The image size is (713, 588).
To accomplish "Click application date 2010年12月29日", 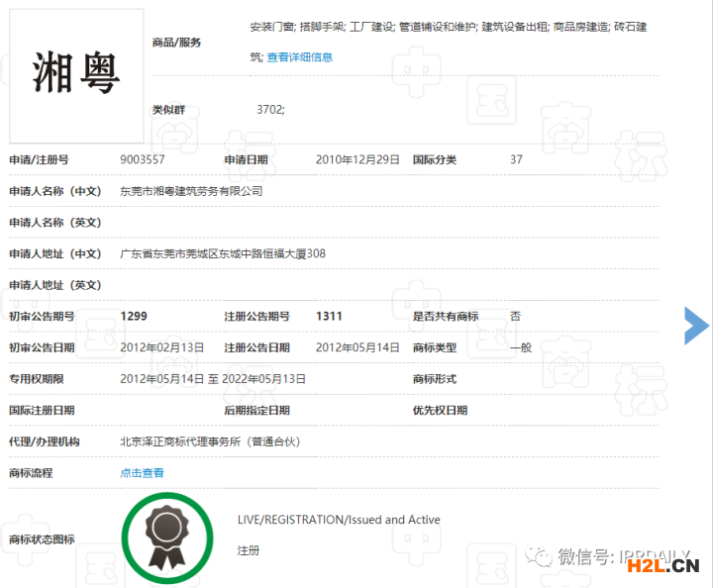I will pos(356,159).
